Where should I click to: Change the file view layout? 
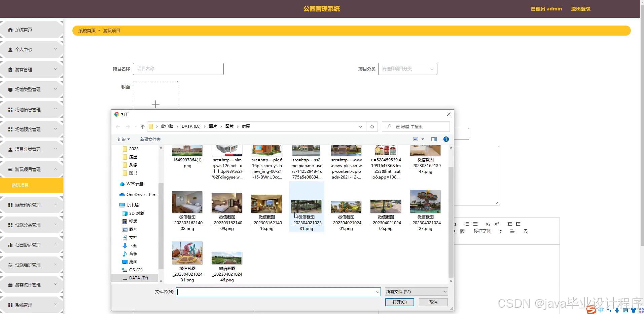416,139
